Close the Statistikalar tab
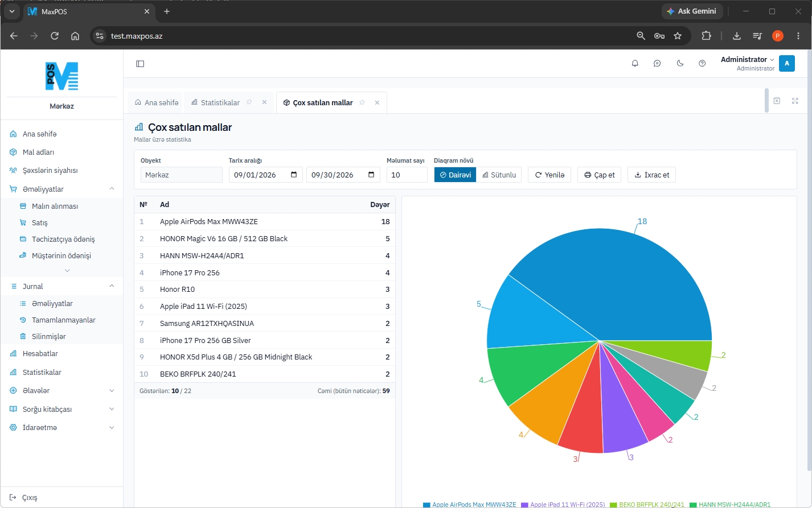Viewport: 812px width, 508px height. (264, 102)
